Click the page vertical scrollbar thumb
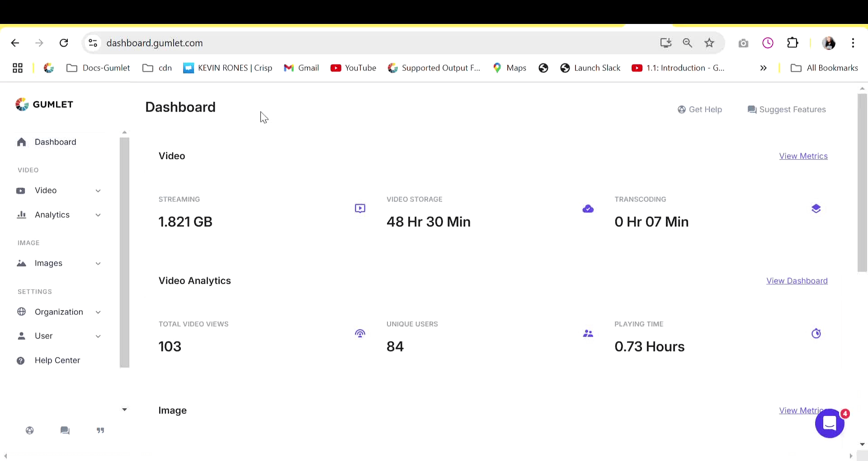 click(862, 183)
